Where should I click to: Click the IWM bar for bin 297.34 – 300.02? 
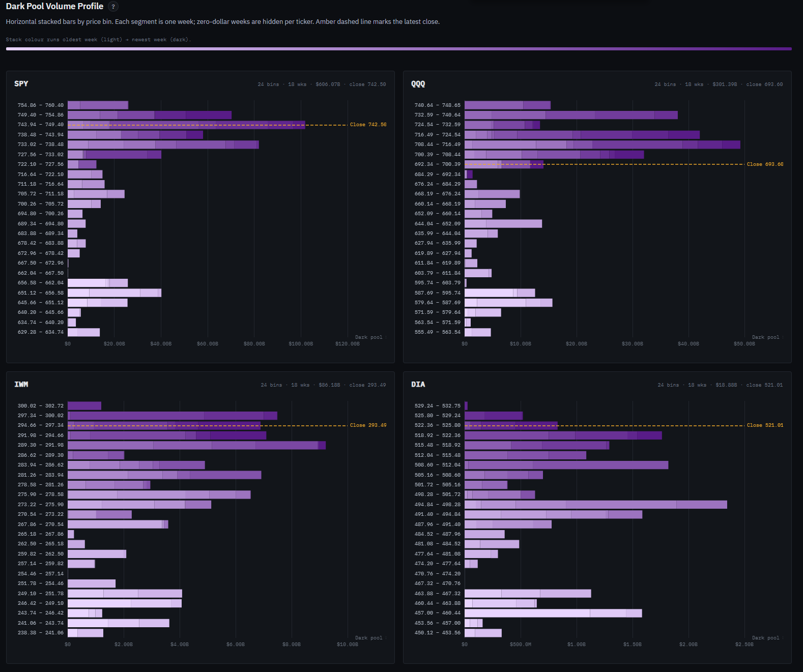173,416
